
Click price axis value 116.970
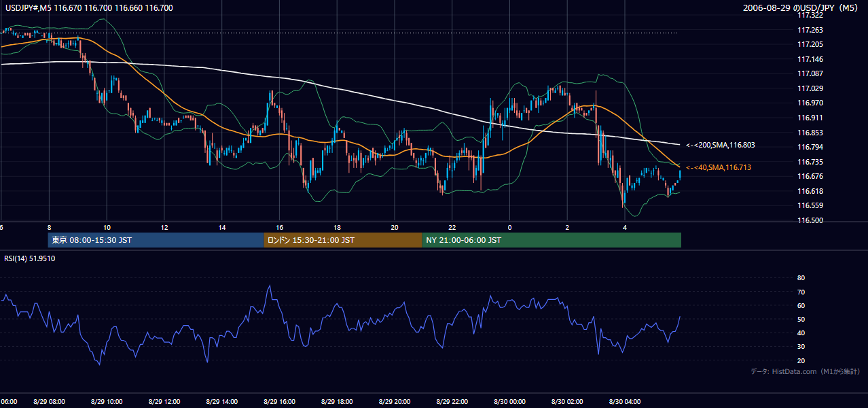tap(810, 103)
